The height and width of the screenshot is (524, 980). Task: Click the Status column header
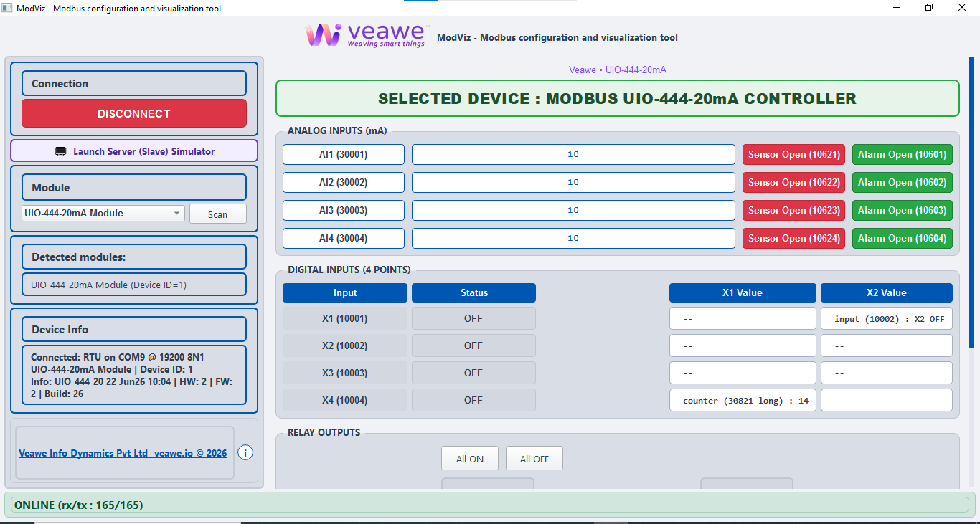(x=473, y=292)
